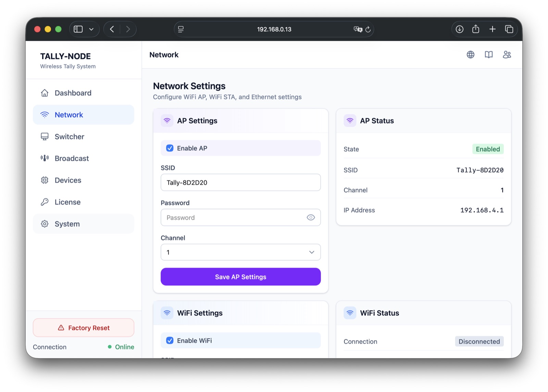Show AP password with eye icon
The image size is (548, 392).
point(311,217)
